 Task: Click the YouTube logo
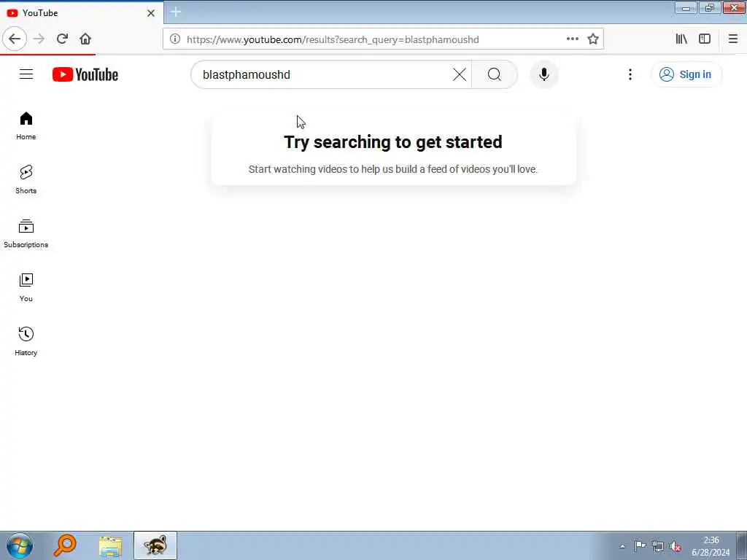85,74
